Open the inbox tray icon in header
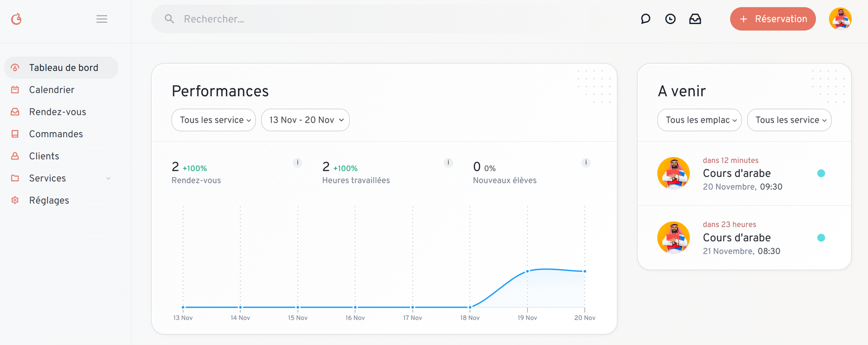868x345 pixels. coord(695,19)
